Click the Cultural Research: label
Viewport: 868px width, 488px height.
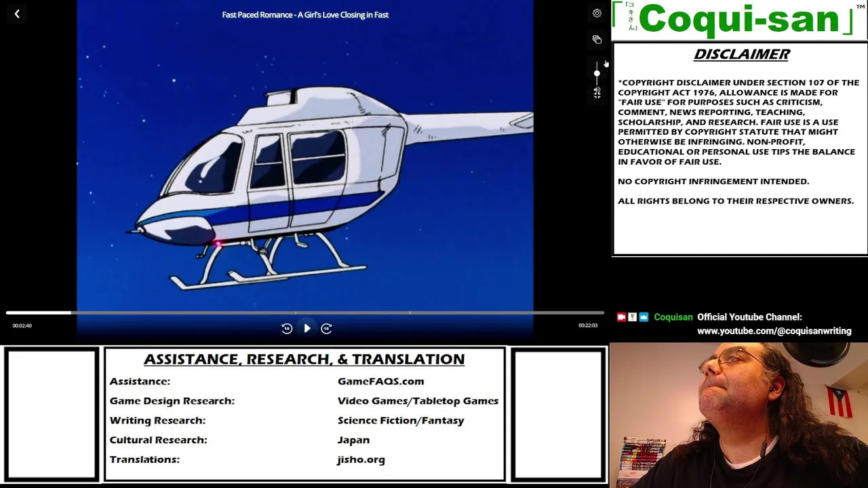click(158, 441)
